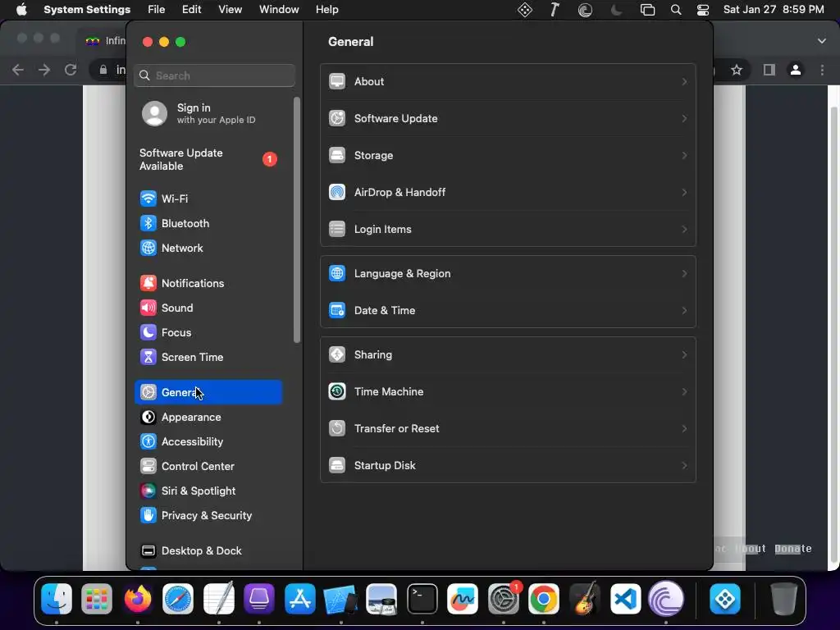Open Sound settings in sidebar
Image resolution: width=840 pixels, height=630 pixels.
[x=208, y=308]
